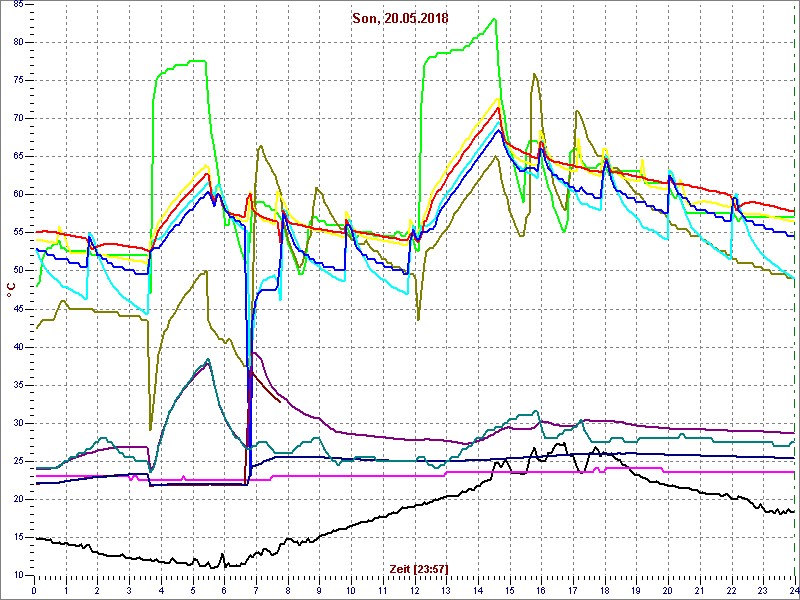Click the y-axis value 35
Image resolution: width=800 pixels, height=600 pixels.
pyautogui.click(x=17, y=385)
